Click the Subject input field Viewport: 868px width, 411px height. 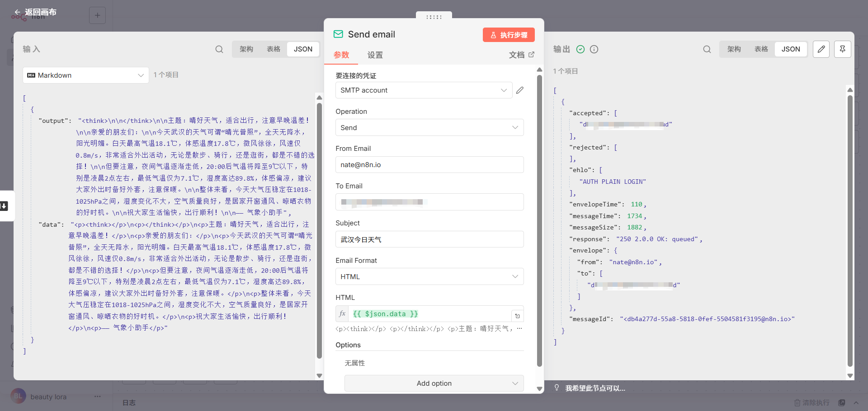tap(429, 239)
